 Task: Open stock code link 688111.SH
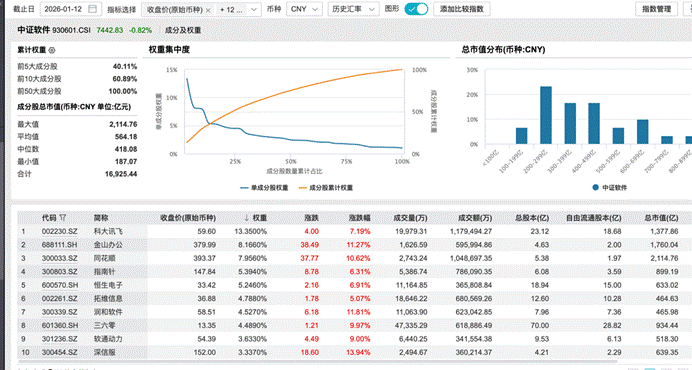click(x=60, y=245)
